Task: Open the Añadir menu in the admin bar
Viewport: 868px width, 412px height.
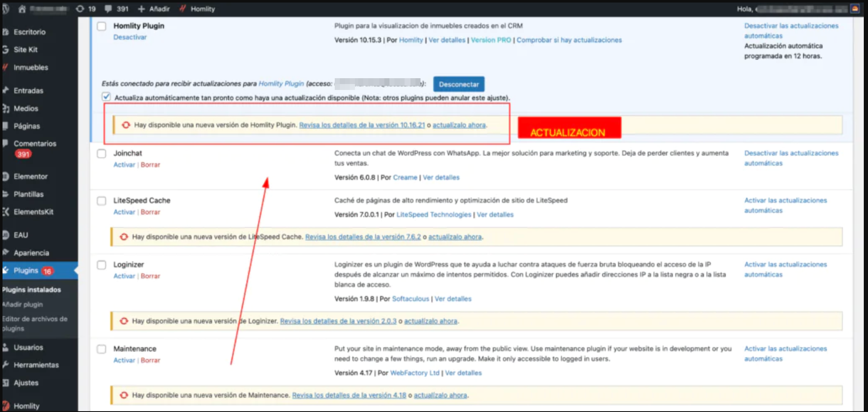Action: tap(153, 8)
